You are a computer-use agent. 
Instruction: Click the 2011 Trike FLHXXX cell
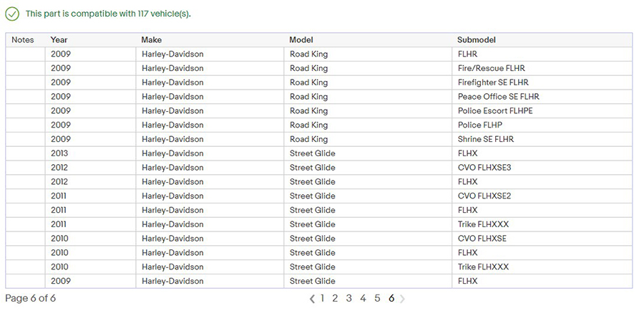(x=483, y=224)
